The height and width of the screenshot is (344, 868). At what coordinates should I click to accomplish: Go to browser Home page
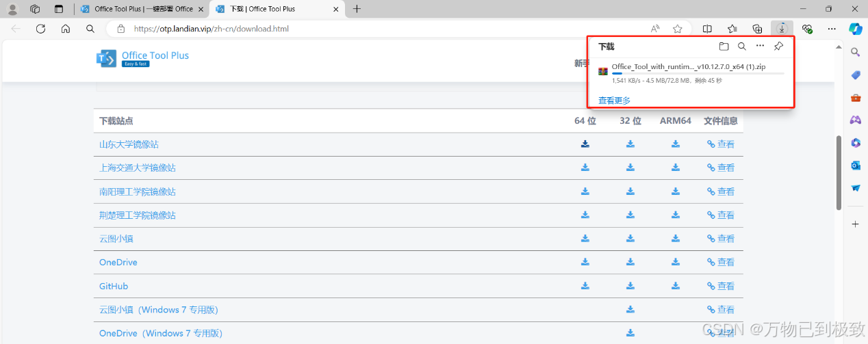tap(66, 29)
